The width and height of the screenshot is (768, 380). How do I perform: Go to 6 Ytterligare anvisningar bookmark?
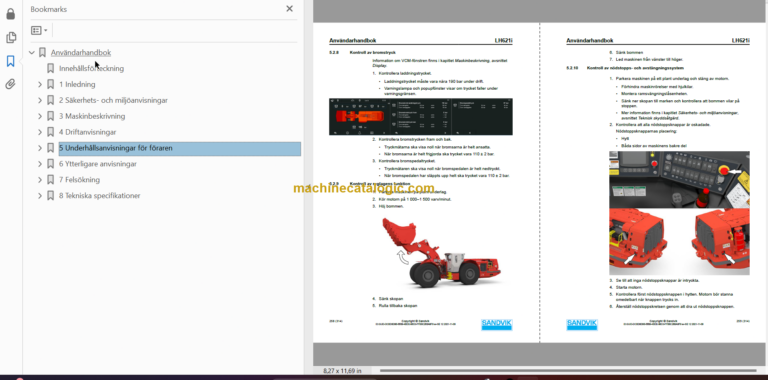point(98,164)
